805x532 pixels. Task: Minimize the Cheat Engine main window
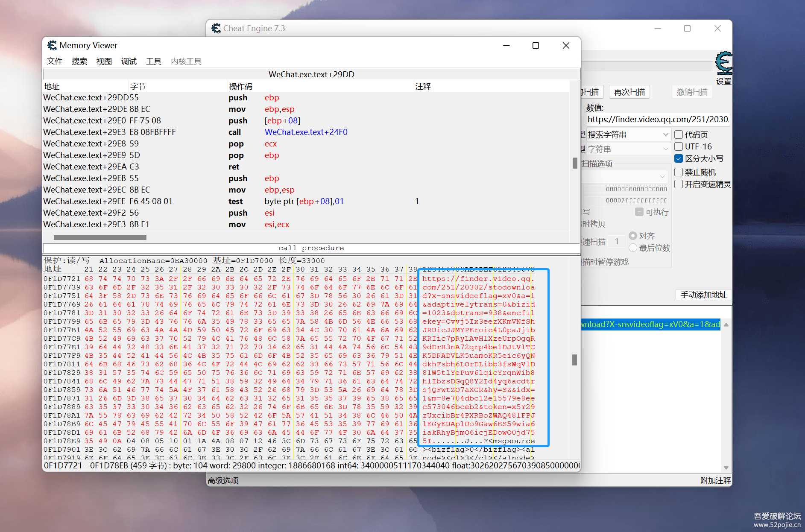coord(658,28)
